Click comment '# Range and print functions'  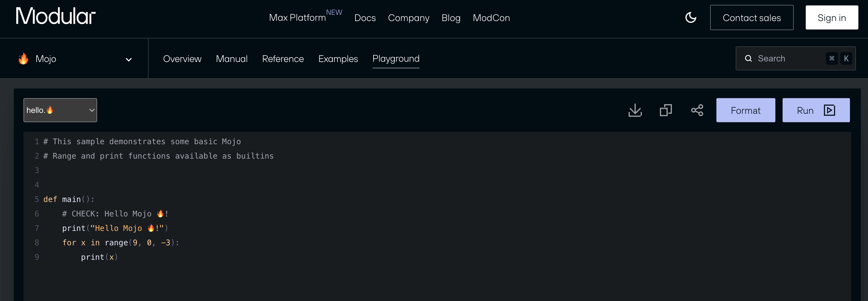pos(159,156)
